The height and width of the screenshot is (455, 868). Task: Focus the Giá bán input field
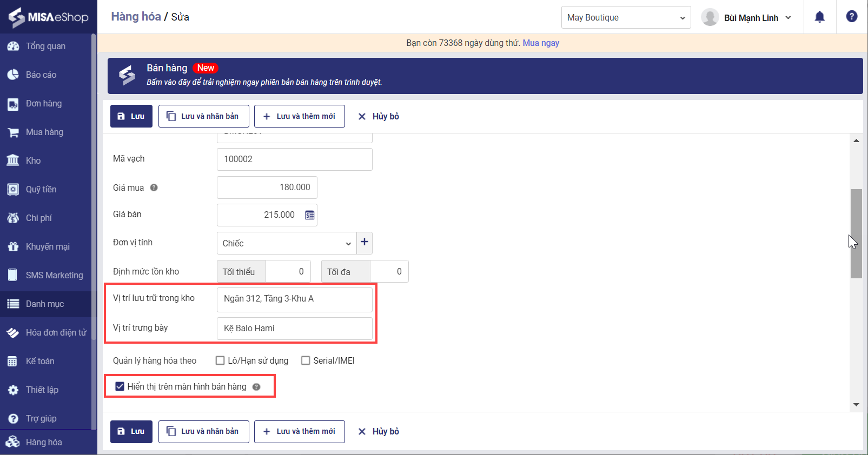267,215
